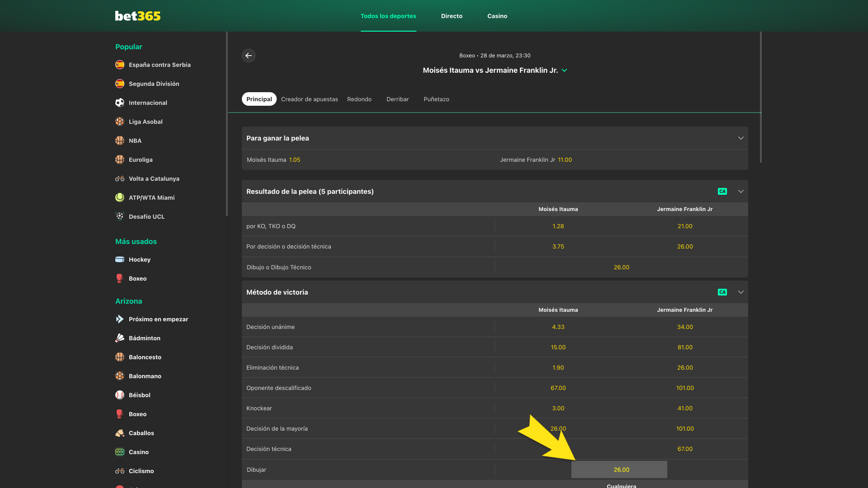Click the basketball icon next to Euroliga
The height and width of the screenshot is (488, 868).
[x=120, y=160]
